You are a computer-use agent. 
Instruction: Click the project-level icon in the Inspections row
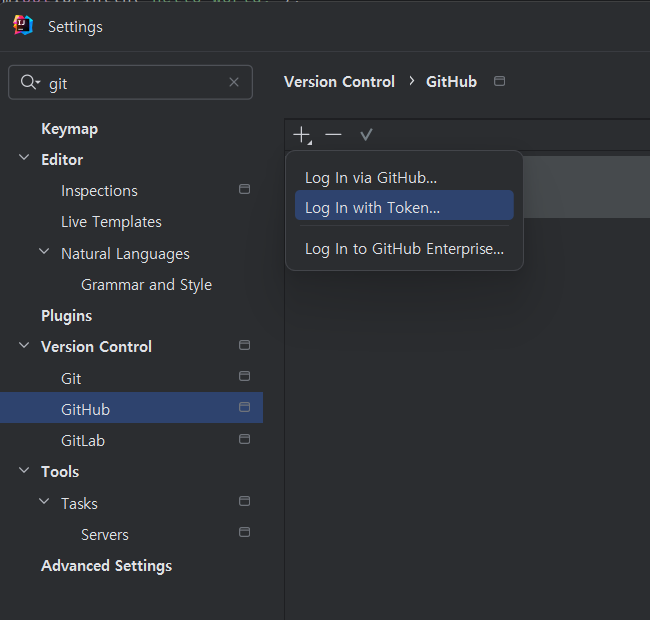(245, 189)
